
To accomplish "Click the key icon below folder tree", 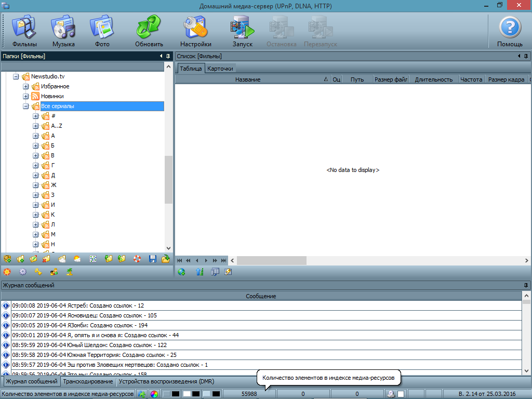I will [x=38, y=271].
